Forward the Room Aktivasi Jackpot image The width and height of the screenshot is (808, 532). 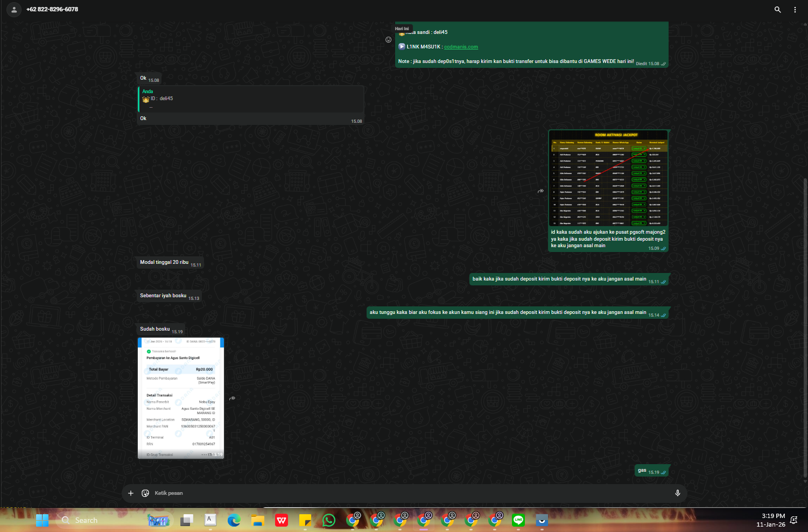(x=540, y=191)
